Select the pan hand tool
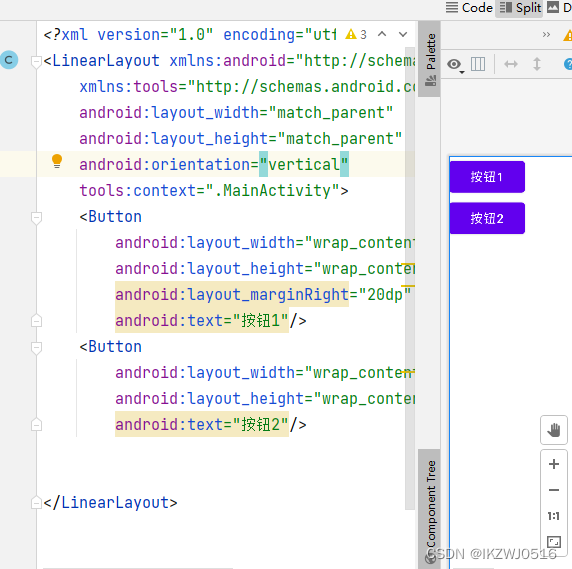Viewport: 572px width, 569px height. (x=553, y=430)
